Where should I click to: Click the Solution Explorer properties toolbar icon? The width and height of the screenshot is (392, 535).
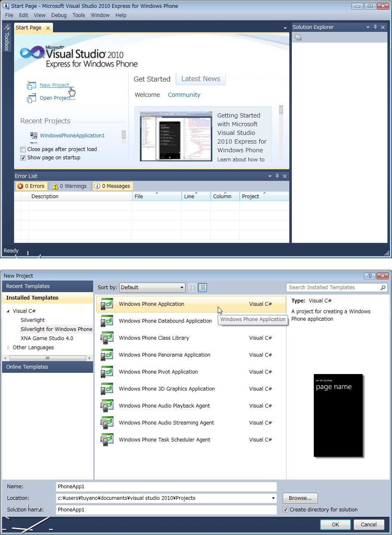[298, 37]
